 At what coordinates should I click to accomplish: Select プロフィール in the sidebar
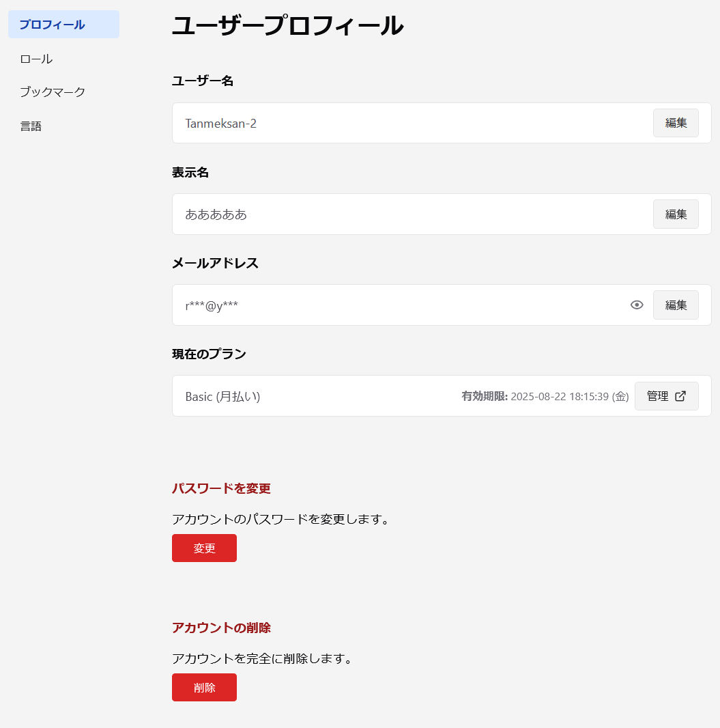tap(51, 24)
